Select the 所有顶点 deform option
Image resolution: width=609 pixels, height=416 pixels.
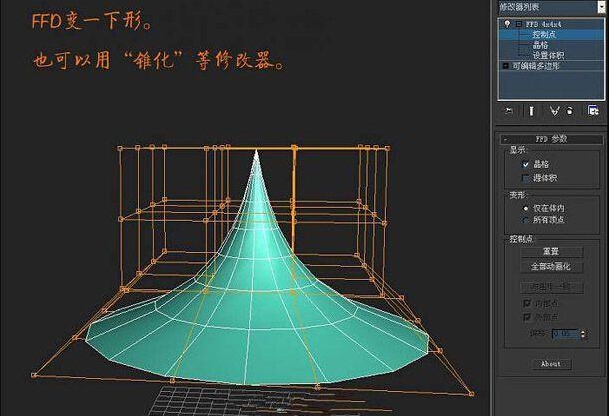click(526, 220)
